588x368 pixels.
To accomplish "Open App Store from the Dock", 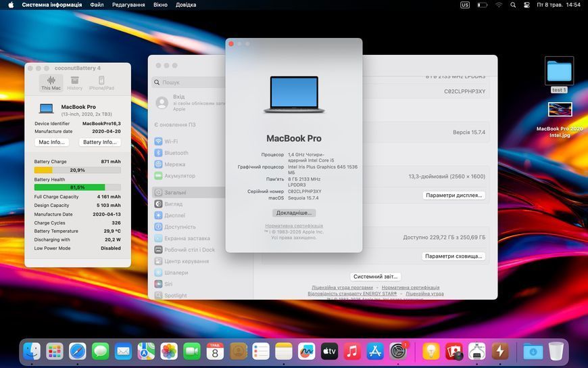I will tap(375, 352).
